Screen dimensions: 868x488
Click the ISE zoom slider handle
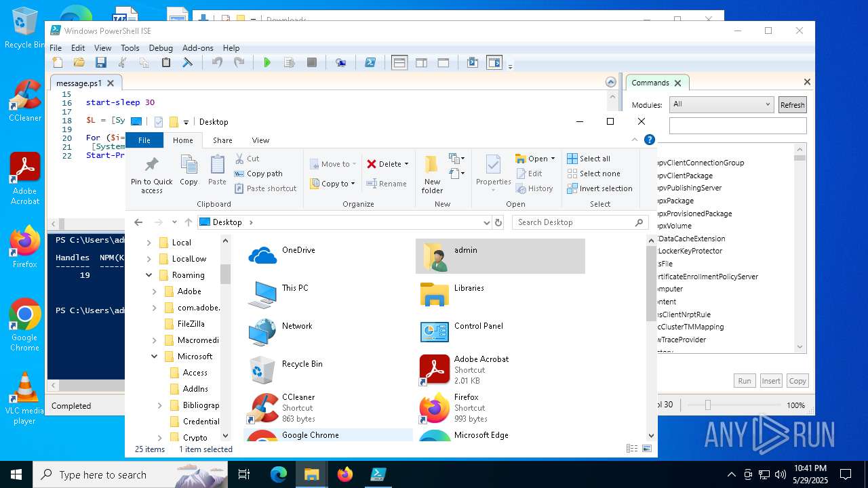click(x=707, y=405)
